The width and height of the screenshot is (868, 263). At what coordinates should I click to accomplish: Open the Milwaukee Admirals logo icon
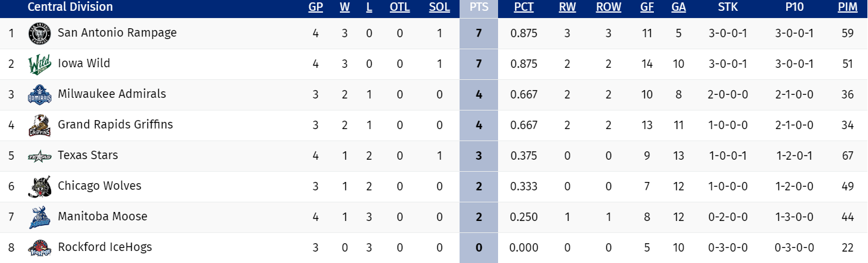coord(40,95)
